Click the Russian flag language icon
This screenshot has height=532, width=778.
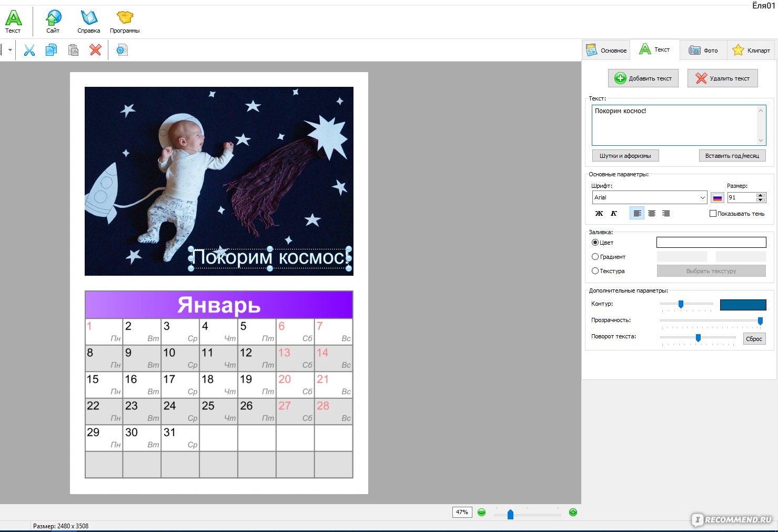[718, 198]
